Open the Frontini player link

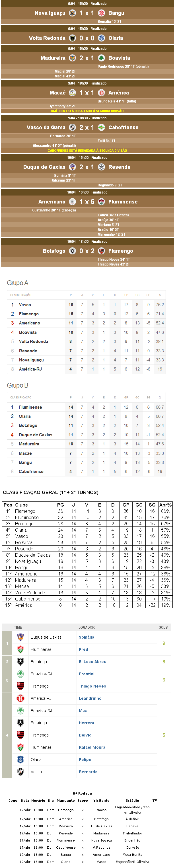(86, 674)
